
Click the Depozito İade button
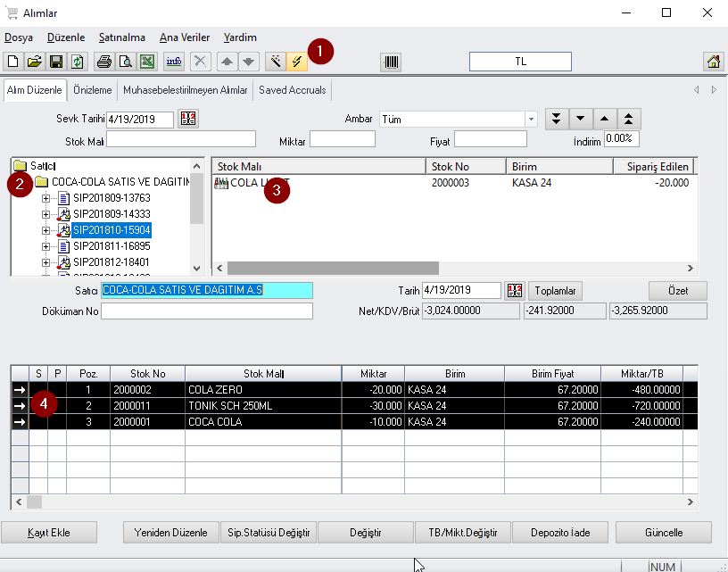(560, 533)
